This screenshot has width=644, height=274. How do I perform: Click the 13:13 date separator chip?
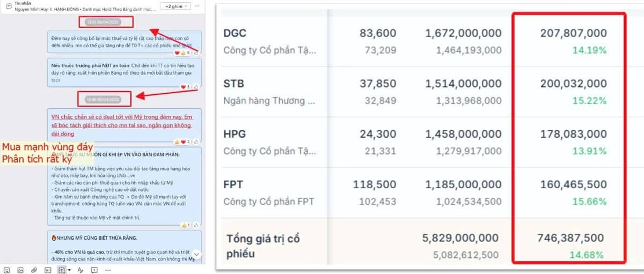click(103, 22)
